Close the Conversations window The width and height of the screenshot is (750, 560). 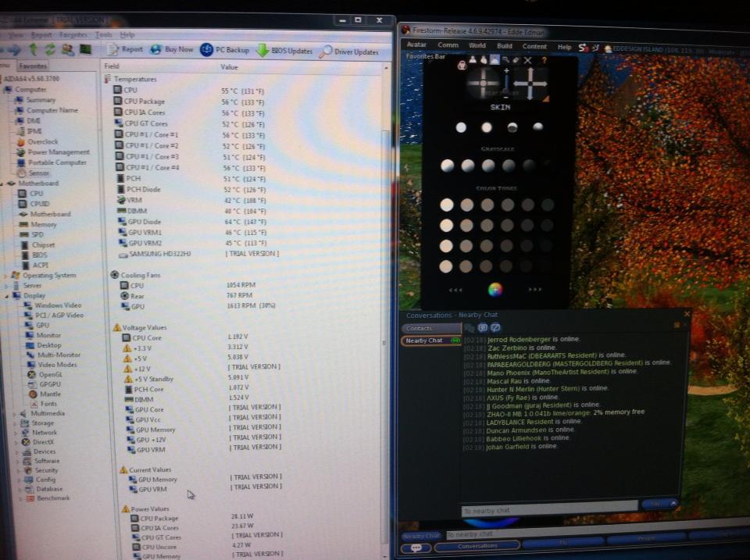point(687,314)
